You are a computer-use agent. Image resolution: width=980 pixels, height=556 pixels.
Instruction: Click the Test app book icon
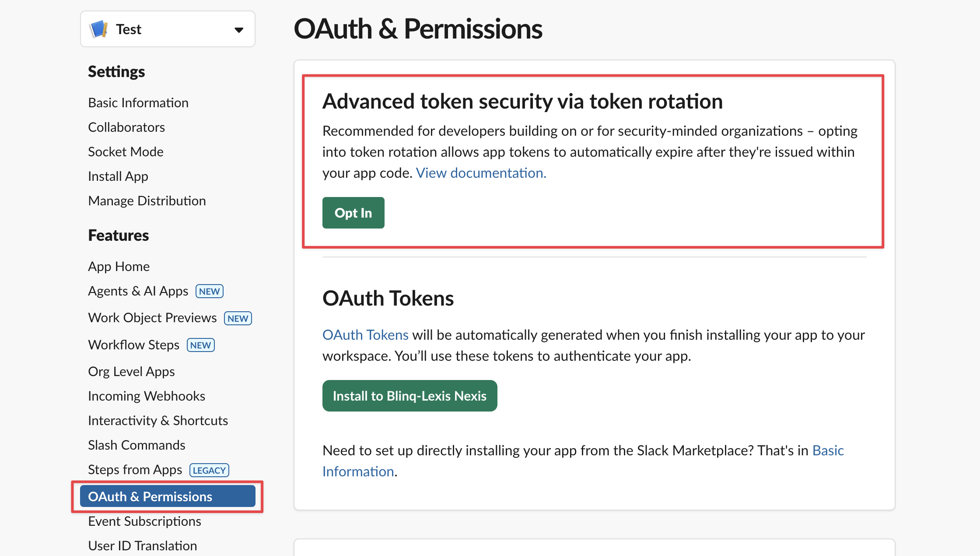99,29
